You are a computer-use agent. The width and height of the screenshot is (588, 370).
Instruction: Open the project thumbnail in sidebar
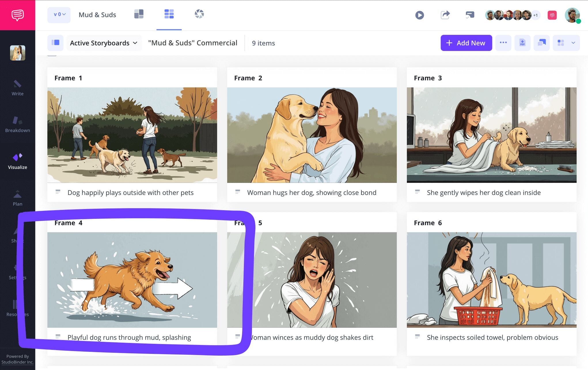(x=18, y=53)
